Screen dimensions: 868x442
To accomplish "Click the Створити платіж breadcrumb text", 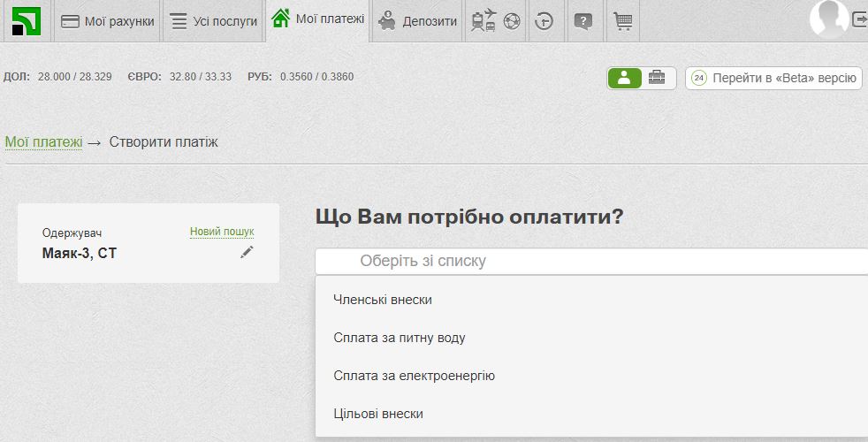I will click(164, 142).
